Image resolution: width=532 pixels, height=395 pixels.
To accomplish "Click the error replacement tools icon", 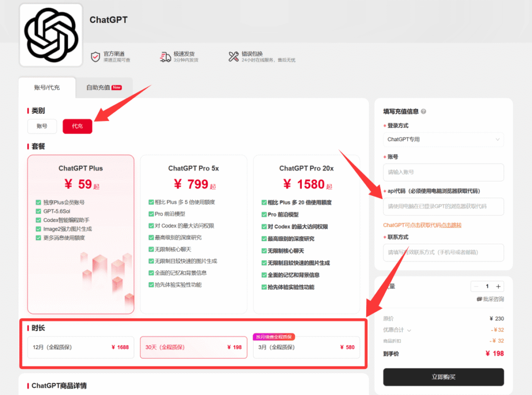I will (233, 57).
